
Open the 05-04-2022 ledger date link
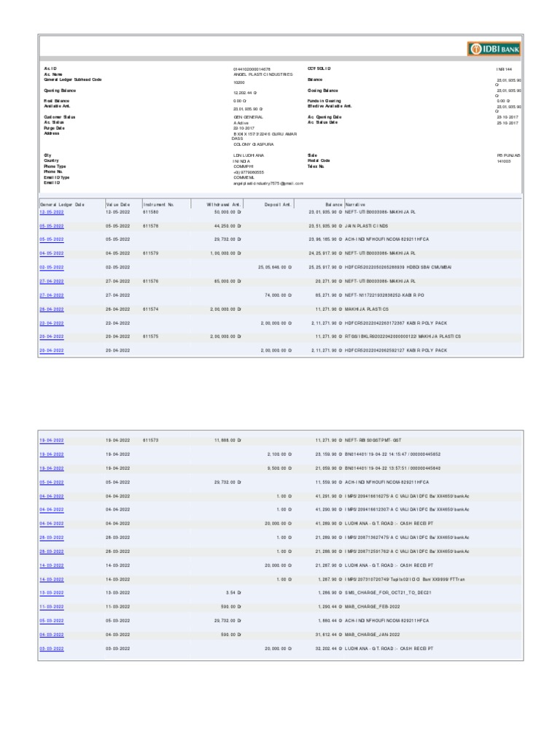52,482
